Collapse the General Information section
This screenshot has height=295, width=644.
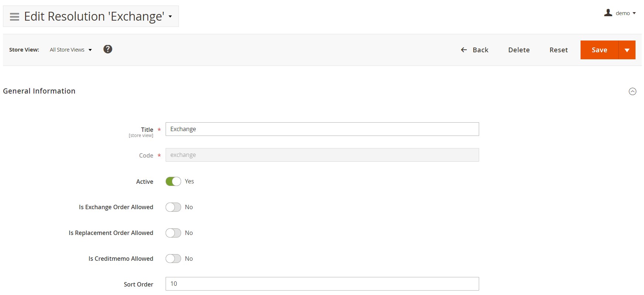pos(633,91)
